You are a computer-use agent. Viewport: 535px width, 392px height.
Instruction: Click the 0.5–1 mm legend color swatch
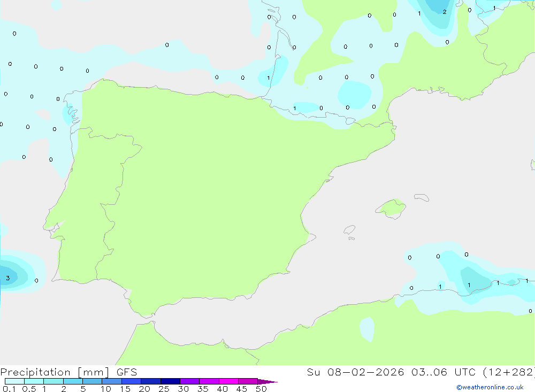click(34, 381)
